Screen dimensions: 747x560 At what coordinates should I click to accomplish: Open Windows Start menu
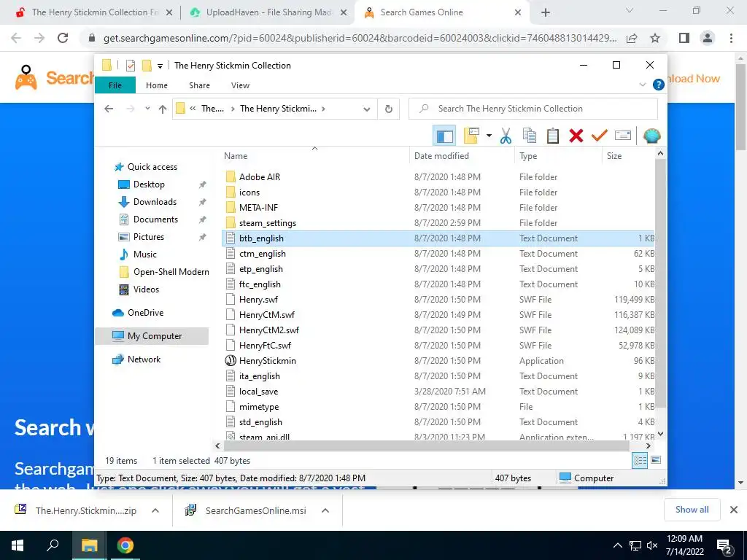click(18, 545)
